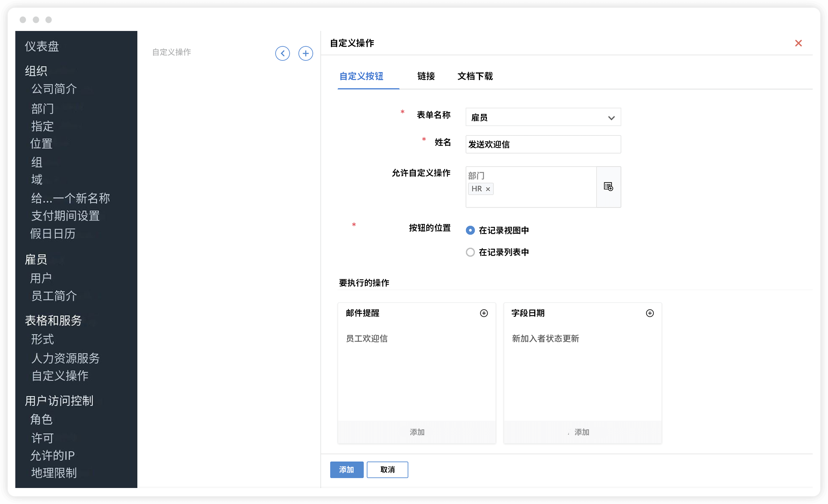Close the 自定义操作 panel with red X
Image resolution: width=828 pixels, height=504 pixels.
798,43
